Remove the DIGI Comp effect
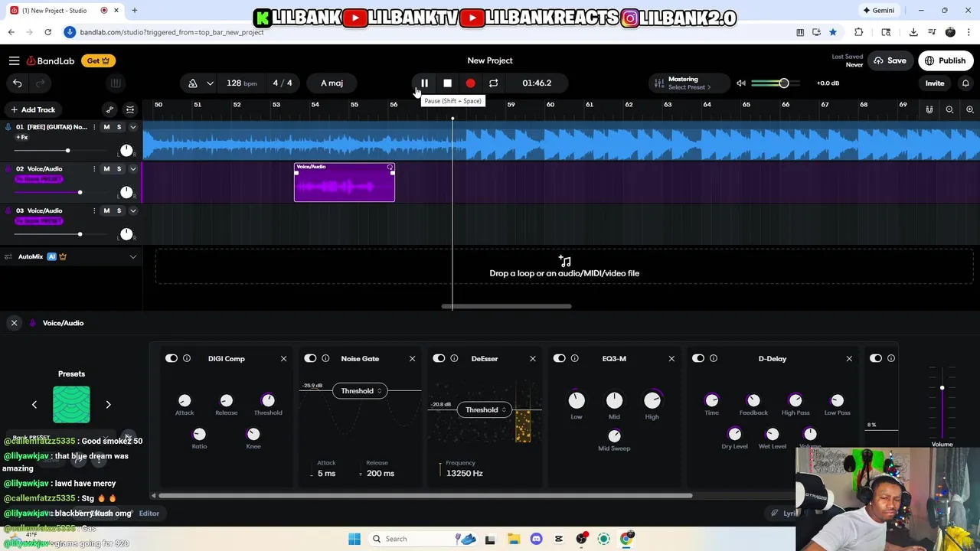The height and width of the screenshot is (551, 980). tap(283, 358)
